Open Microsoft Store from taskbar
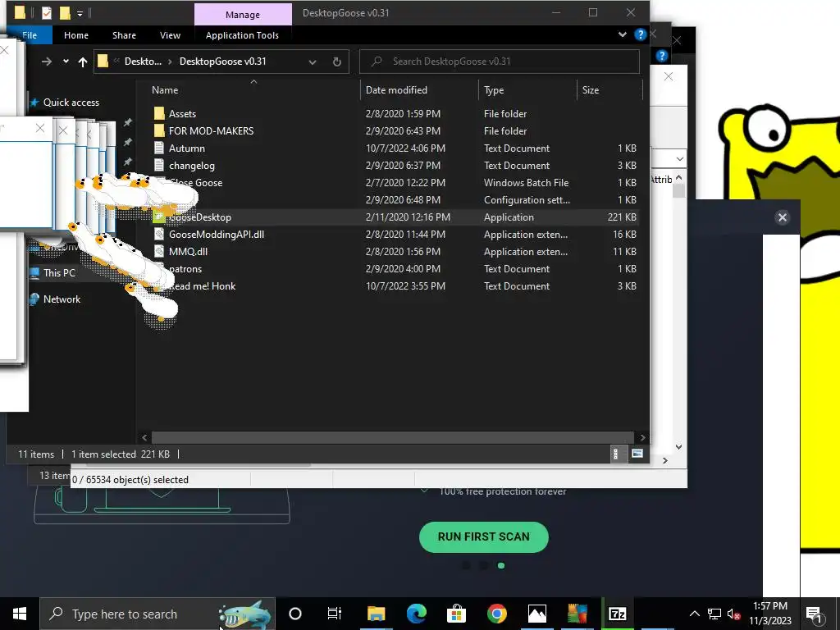Viewport: 840px width, 630px height. 456,614
